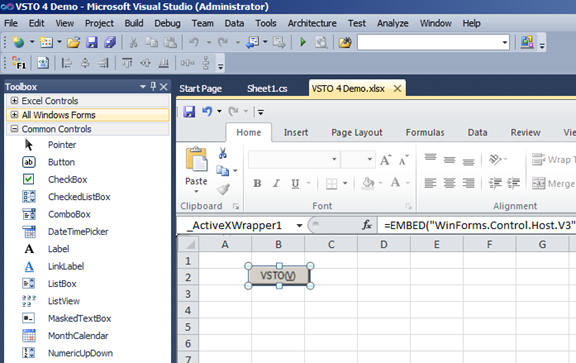
Task: Toggle Underline formatting in Font group
Action: point(295,183)
